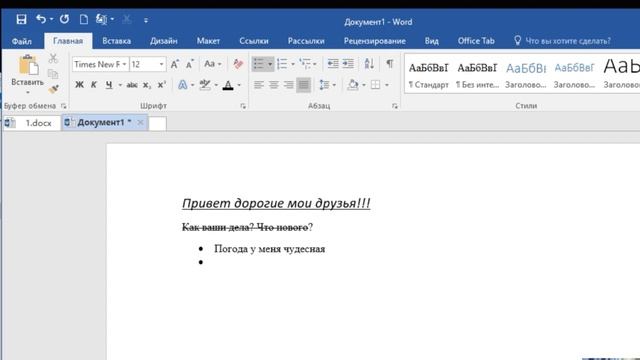Copy the selection to clipboard
The width and height of the screenshot is (640, 360).
pos(53,74)
